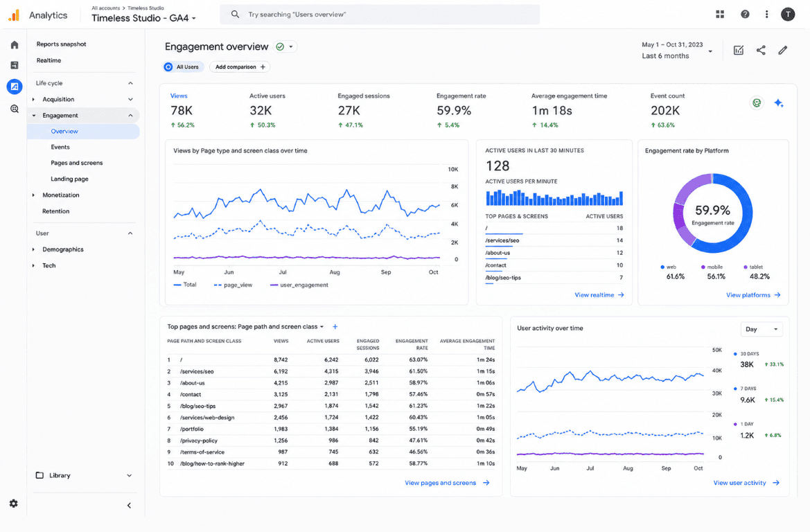Click the search field at top
This screenshot has width=810, height=532.
pos(380,15)
